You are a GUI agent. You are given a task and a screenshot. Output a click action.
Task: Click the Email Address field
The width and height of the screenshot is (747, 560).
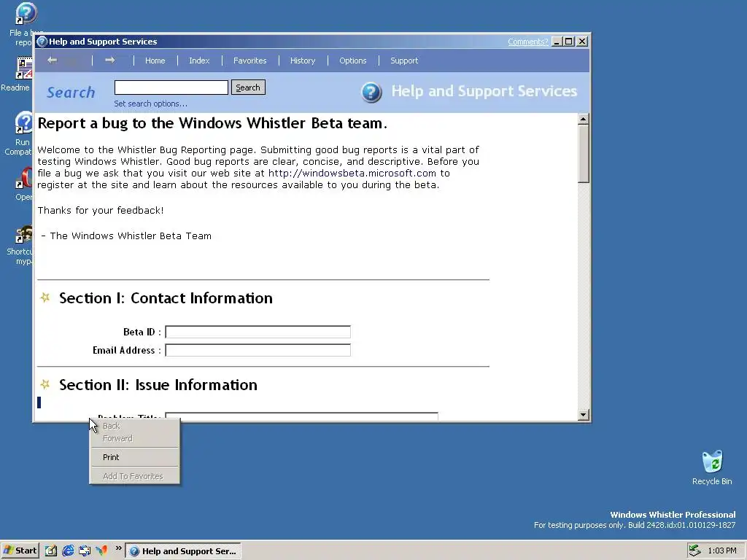coord(258,350)
